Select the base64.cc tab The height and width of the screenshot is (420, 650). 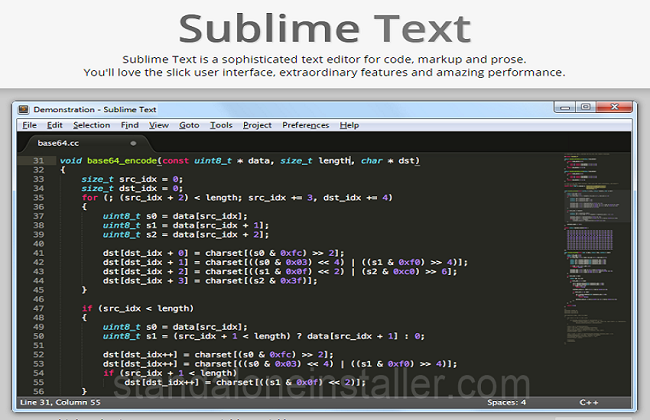tap(86, 143)
